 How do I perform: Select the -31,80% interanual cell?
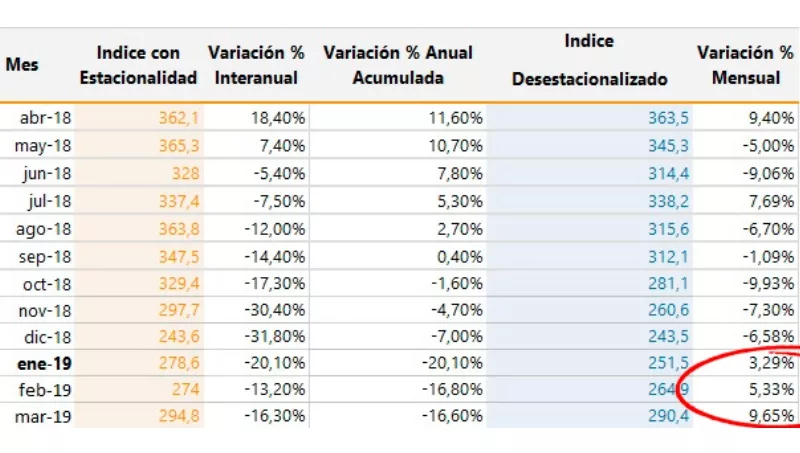coord(276,335)
